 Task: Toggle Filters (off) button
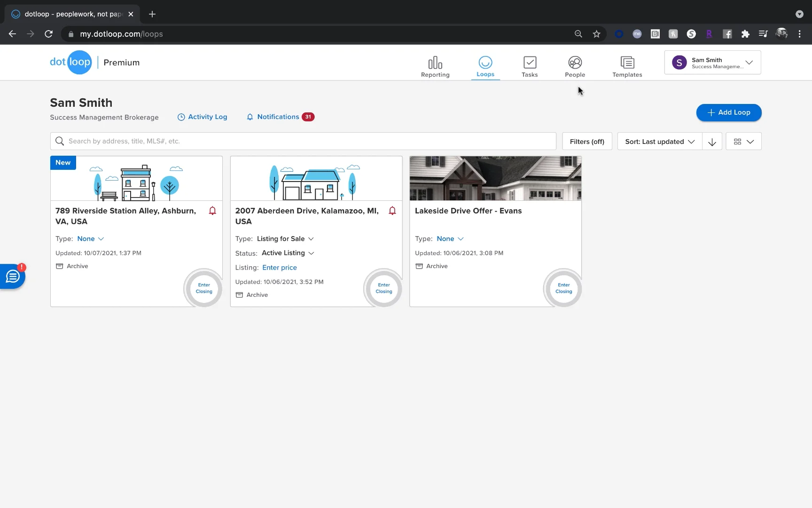point(587,142)
